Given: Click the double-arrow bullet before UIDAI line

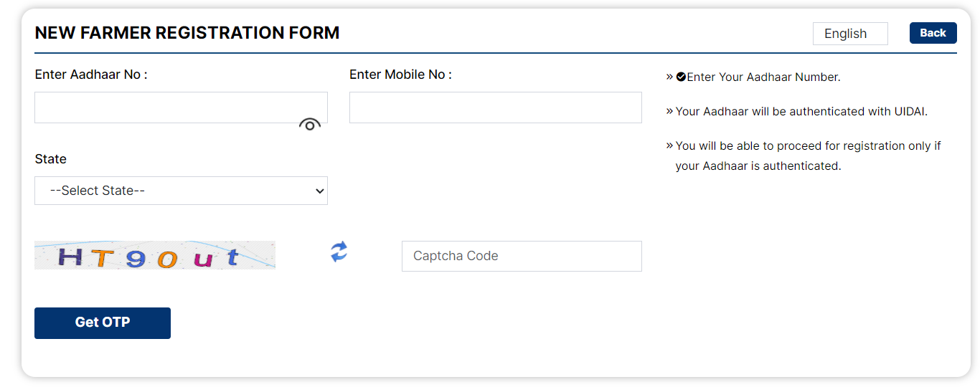Looking at the screenshot, I should click(669, 111).
